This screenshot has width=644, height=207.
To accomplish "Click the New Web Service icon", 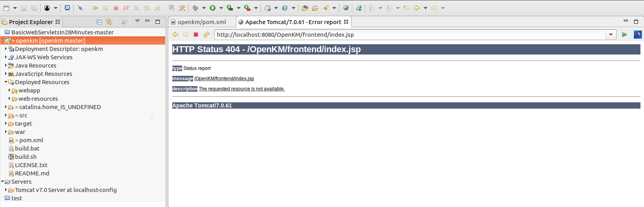I will pyautogui.click(x=284, y=8).
